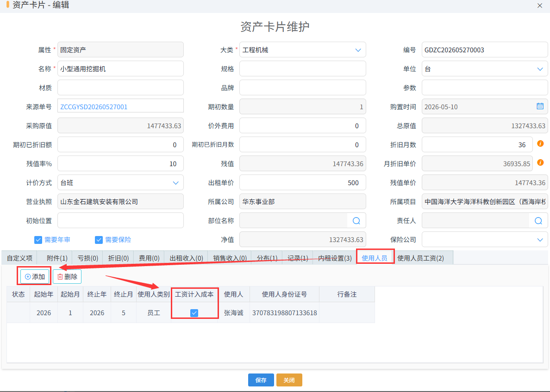
Task: Click the empty 初始位置 input field
Action: tap(120, 221)
